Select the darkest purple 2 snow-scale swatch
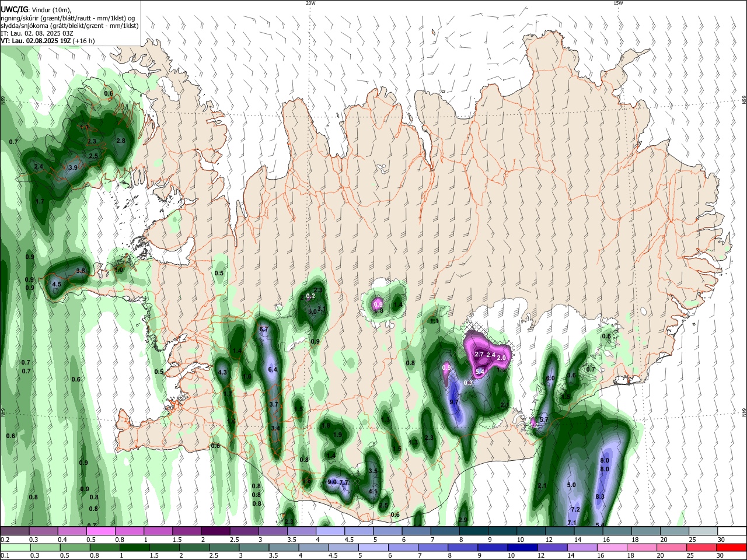This screenshot has width=747, height=560. point(215,531)
